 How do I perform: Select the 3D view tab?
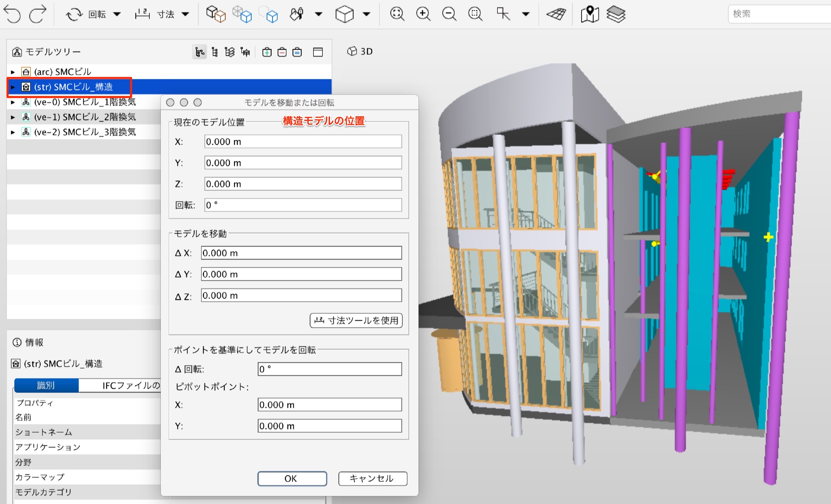tap(360, 51)
